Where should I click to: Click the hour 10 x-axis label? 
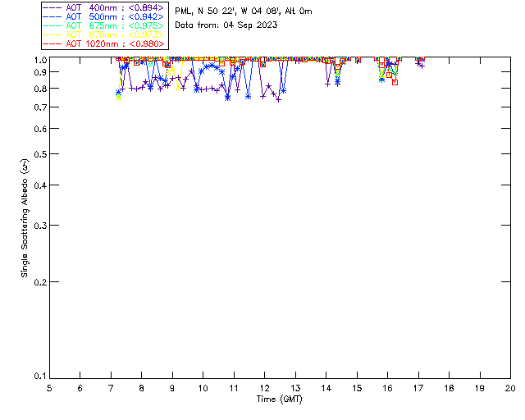coord(203,389)
